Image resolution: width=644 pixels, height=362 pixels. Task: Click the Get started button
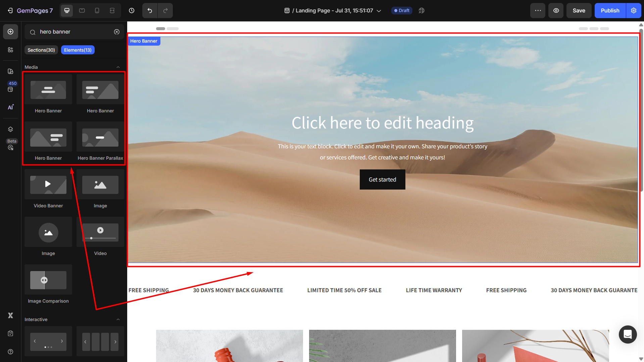pos(383,179)
